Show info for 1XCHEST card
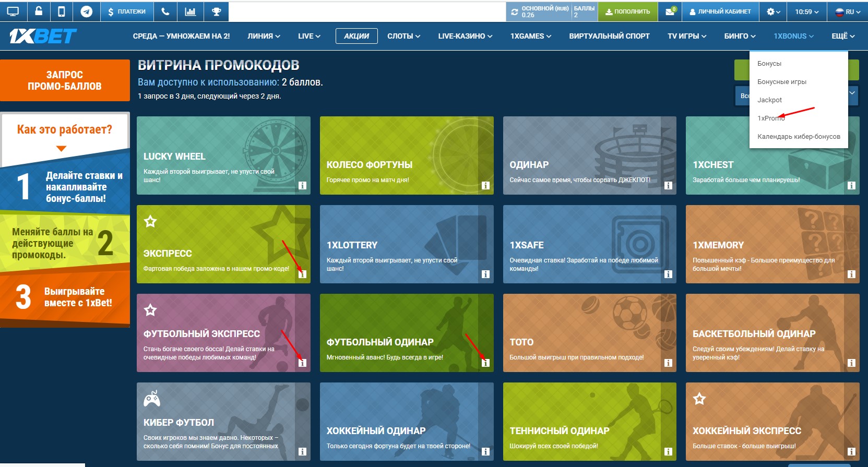This screenshot has height=467, width=868. coord(851,185)
